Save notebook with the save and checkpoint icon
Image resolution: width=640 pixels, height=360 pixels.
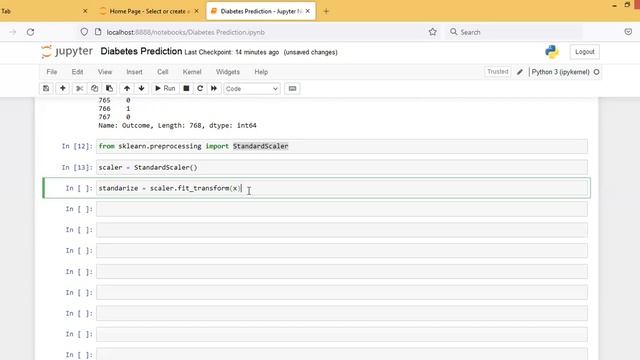click(46, 89)
